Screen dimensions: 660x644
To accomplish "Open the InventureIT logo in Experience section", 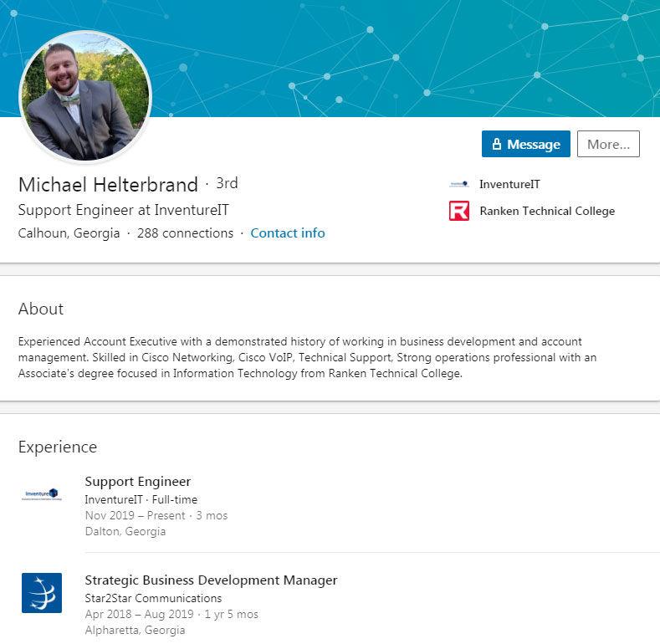I will tap(42, 494).
